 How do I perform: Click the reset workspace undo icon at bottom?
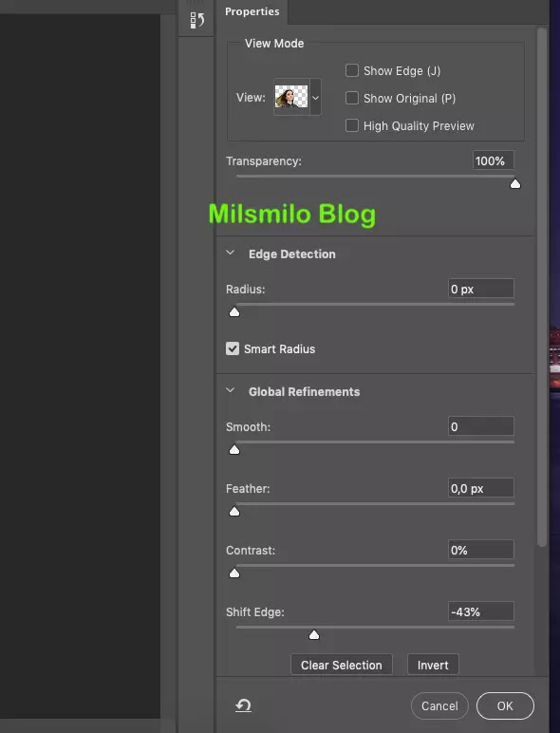coord(243,705)
